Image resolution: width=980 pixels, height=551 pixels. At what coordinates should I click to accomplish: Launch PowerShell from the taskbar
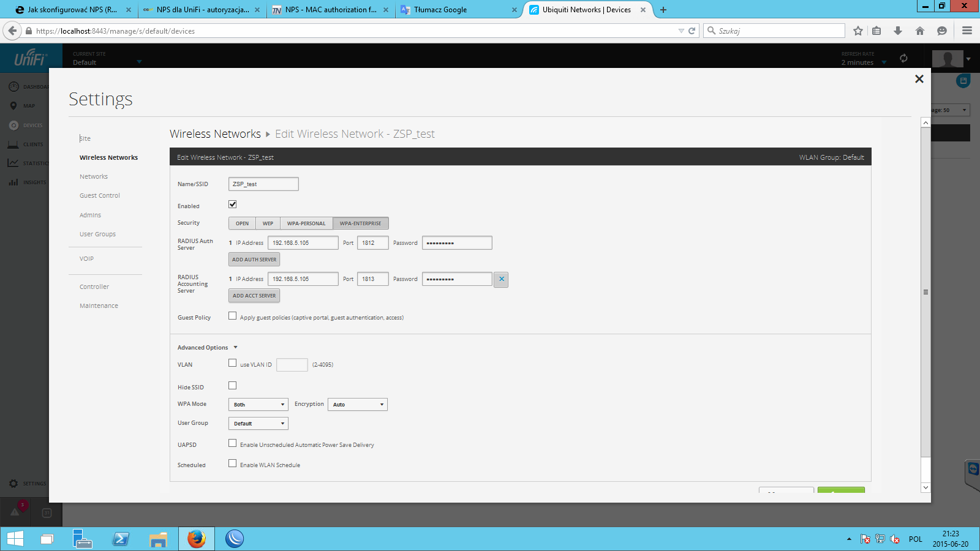point(121,539)
